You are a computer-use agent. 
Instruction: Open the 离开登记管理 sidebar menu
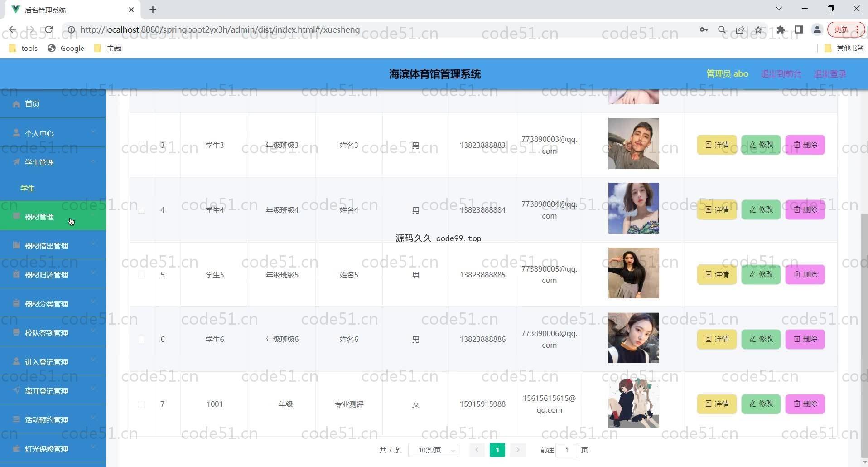53,390
